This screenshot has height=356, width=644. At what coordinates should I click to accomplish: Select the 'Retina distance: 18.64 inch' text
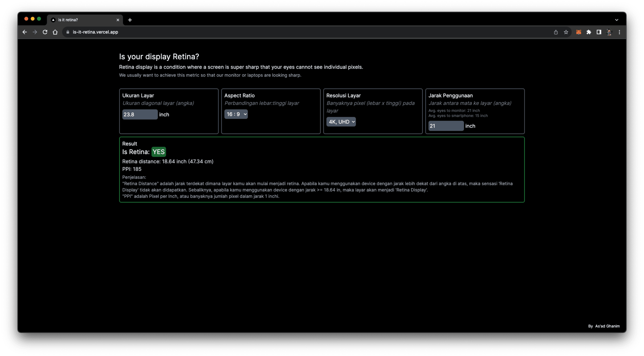click(154, 161)
